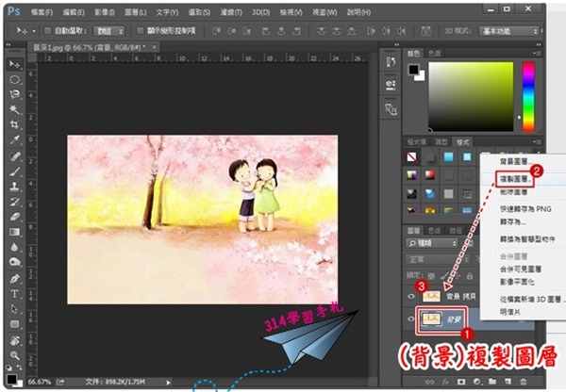Add a layer mask icon
Viewport: 566px width, 392px height.
[x=461, y=382]
